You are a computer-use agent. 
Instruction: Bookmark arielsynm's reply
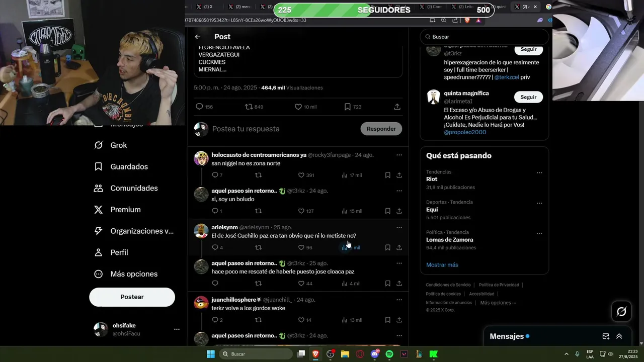(x=387, y=247)
